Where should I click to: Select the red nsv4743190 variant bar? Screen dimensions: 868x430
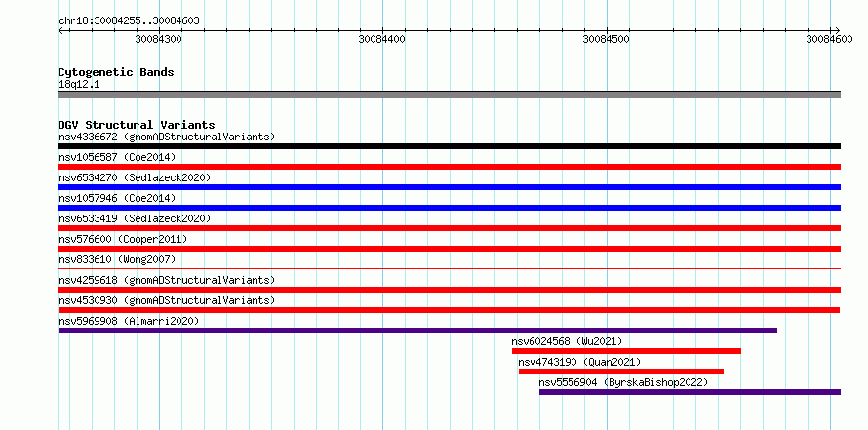621,371
